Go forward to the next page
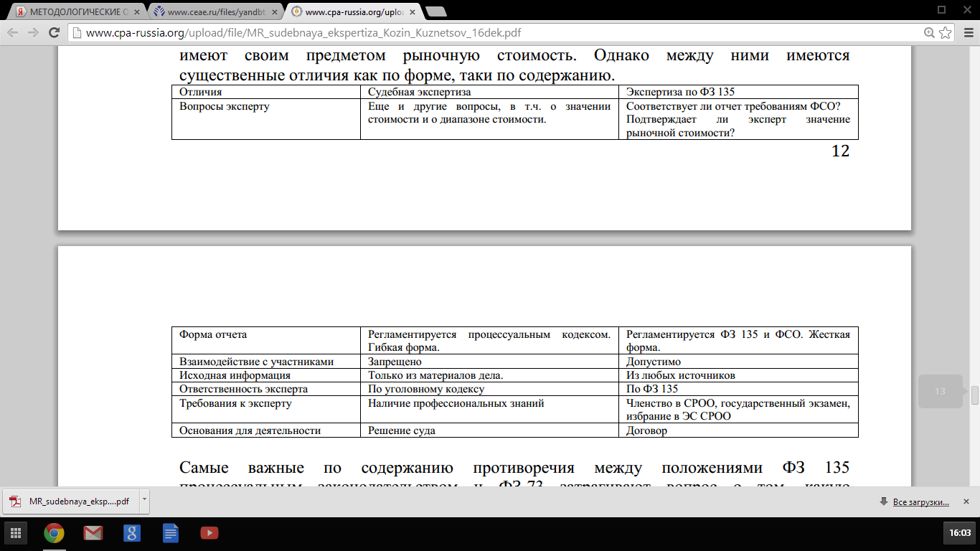The width and height of the screenshot is (980, 551). [x=33, y=32]
